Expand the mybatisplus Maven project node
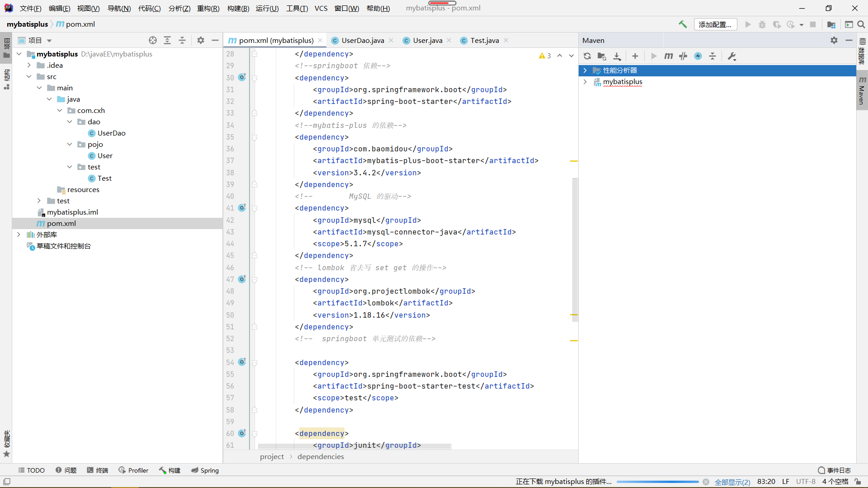The height and width of the screenshot is (488, 868). pos(585,82)
